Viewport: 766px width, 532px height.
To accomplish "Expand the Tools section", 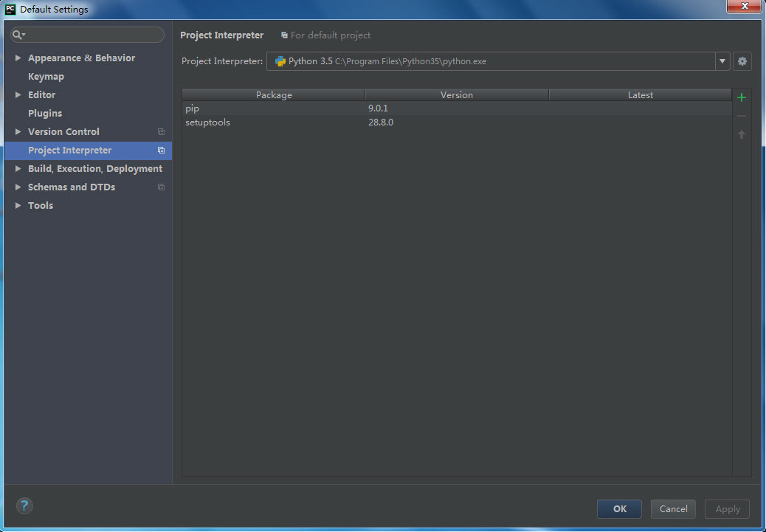I will pos(18,205).
